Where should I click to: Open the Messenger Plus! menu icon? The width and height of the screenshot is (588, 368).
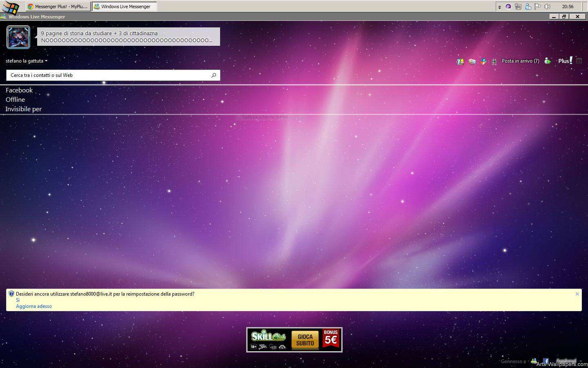565,61
